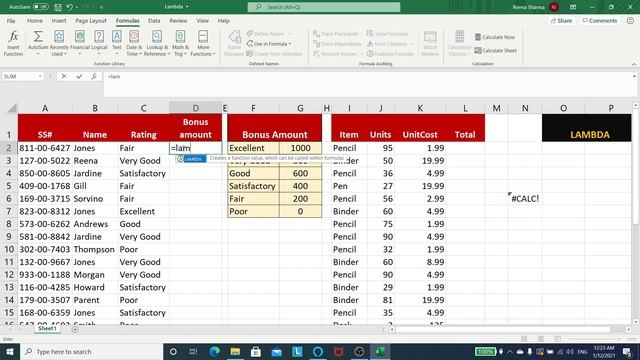Open the Date & Time functions list
640x360 pixels.
click(134, 43)
